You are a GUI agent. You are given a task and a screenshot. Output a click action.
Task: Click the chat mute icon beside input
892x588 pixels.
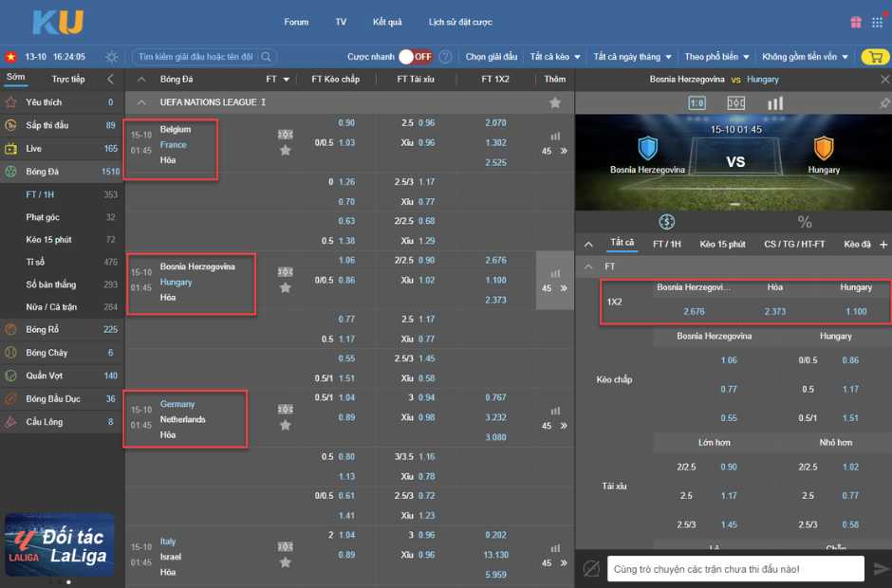pyautogui.click(x=591, y=568)
